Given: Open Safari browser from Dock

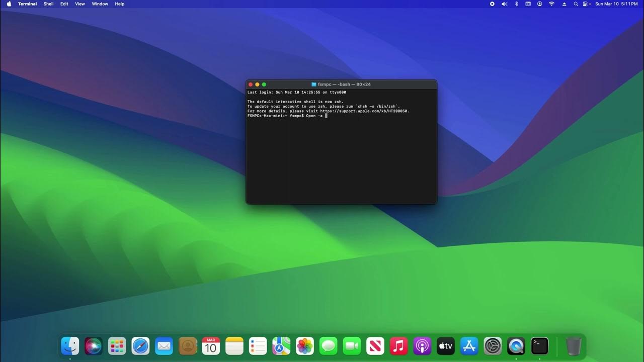Looking at the screenshot, I should (140, 346).
